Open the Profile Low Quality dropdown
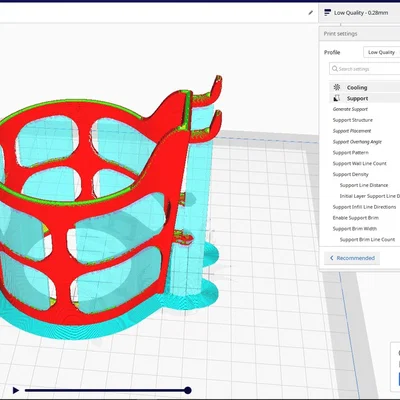 [381, 52]
